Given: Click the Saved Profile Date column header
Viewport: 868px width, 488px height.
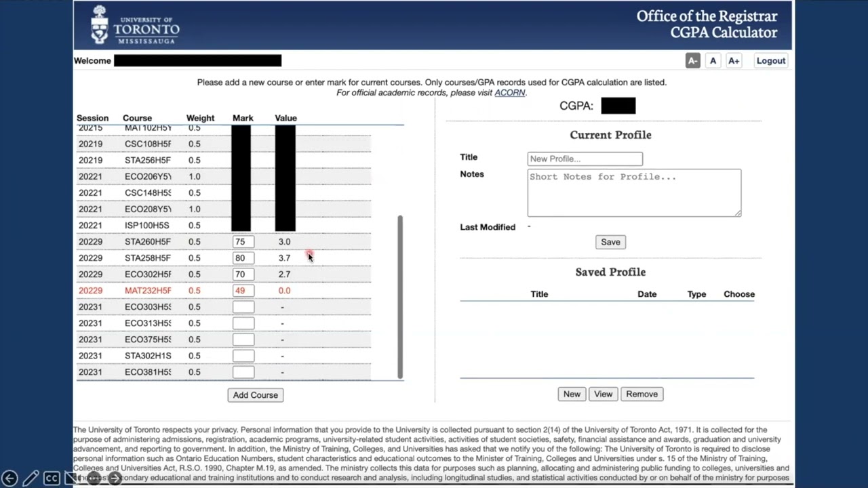Looking at the screenshot, I should (x=647, y=294).
